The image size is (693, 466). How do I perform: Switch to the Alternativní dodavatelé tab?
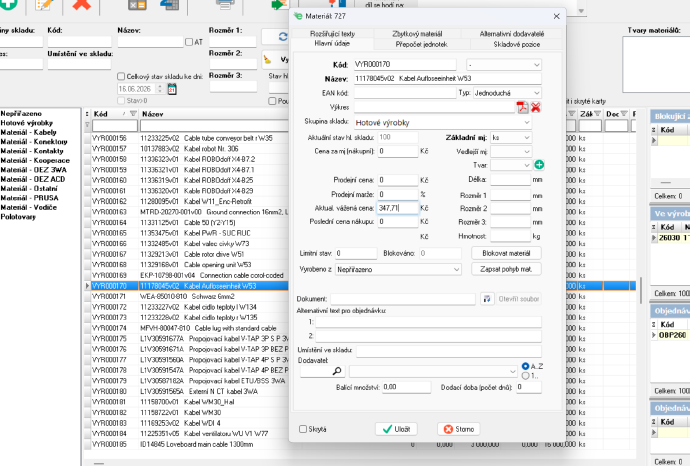coord(512,34)
